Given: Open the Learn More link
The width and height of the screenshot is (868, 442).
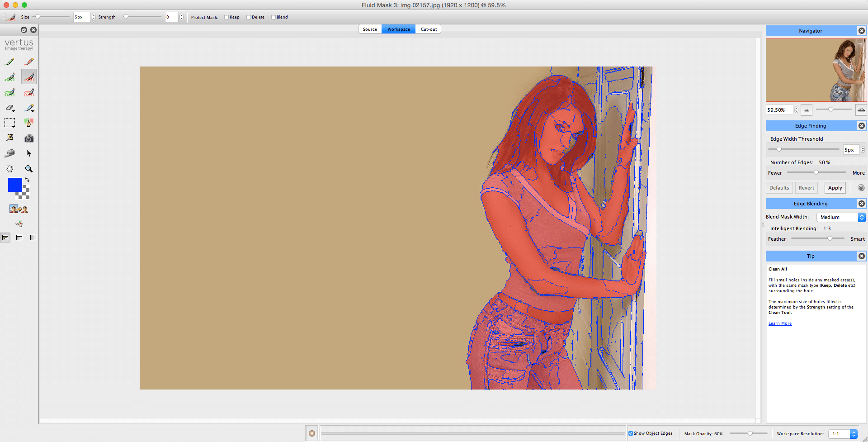Looking at the screenshot, I should click(x=780, y=323).
